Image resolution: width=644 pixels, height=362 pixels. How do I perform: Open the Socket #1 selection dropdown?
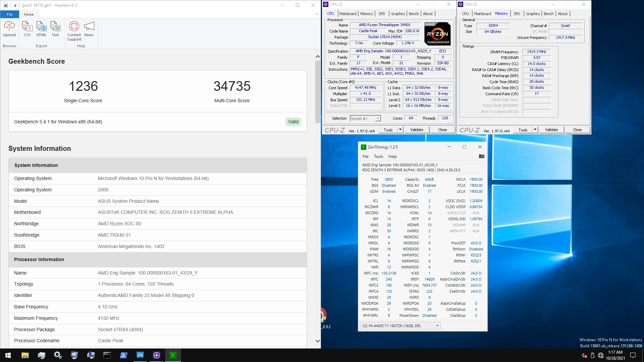point(365,118)
